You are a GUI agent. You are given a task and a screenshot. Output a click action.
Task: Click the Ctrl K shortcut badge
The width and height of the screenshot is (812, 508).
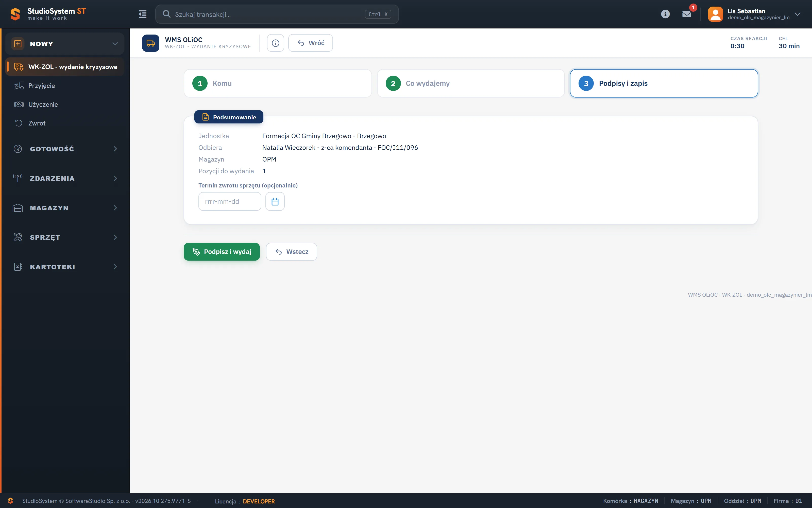[x=378, y=14]
